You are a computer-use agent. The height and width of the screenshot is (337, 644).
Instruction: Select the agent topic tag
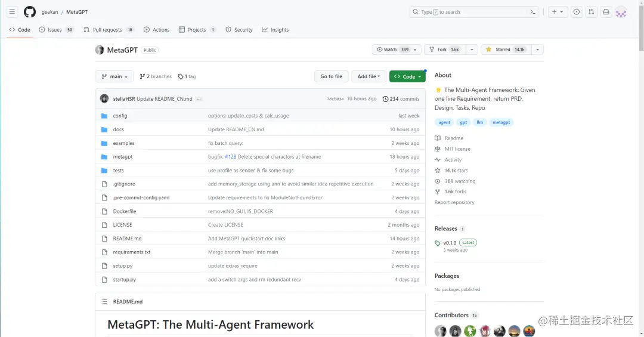coord(444,122)
